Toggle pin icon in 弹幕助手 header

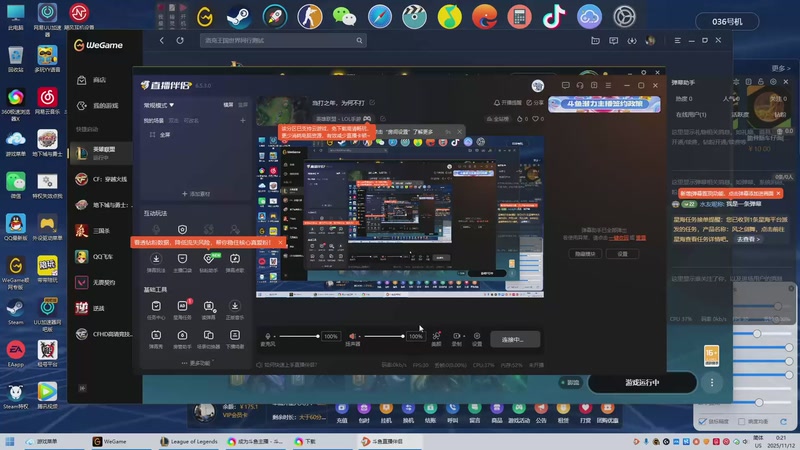click(736, 82)
